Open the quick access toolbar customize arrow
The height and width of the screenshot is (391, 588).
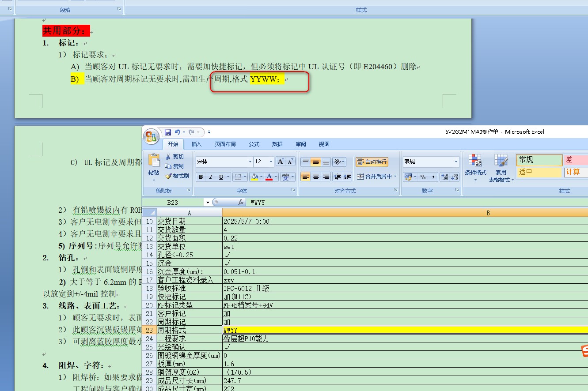tap(209, 132)
